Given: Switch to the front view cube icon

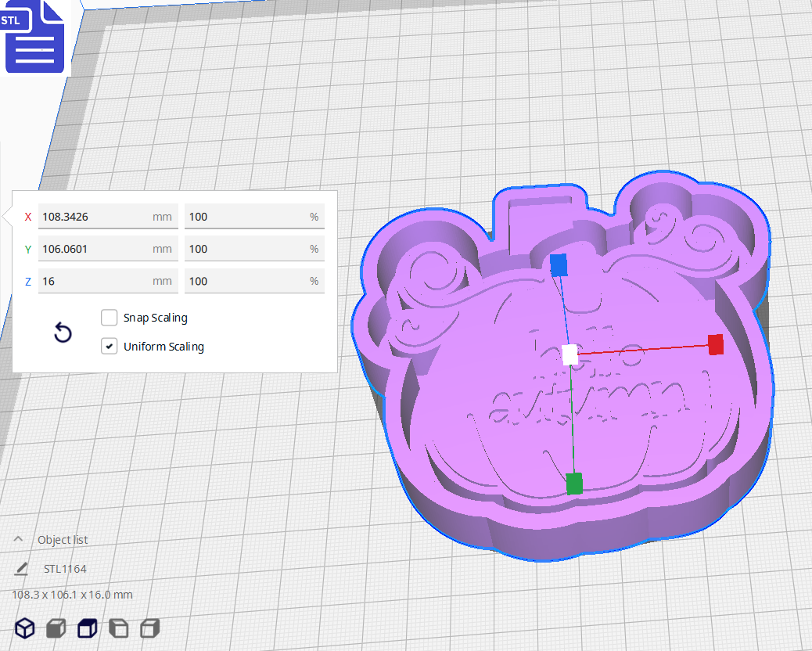Looking at the screenshot, I should 56,628.
